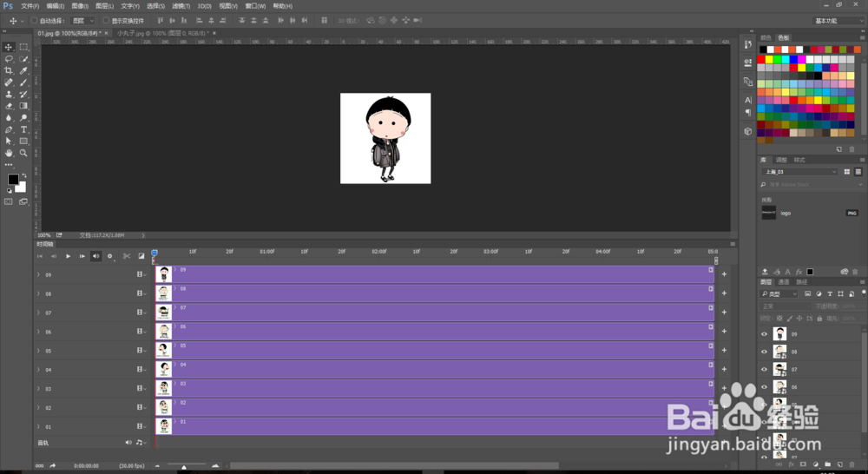Hide layer 07 via eye icon

pyautogui.click(x=765, y=369)
